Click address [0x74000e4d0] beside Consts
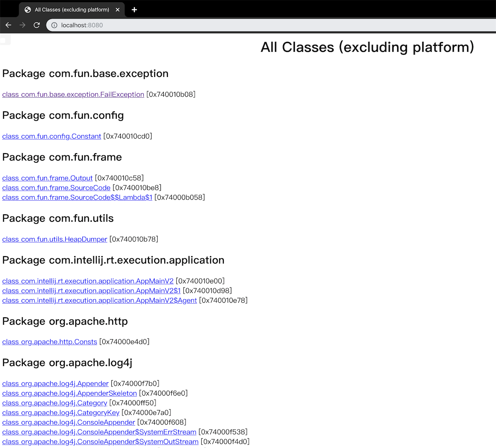 [x=124, y=342]
